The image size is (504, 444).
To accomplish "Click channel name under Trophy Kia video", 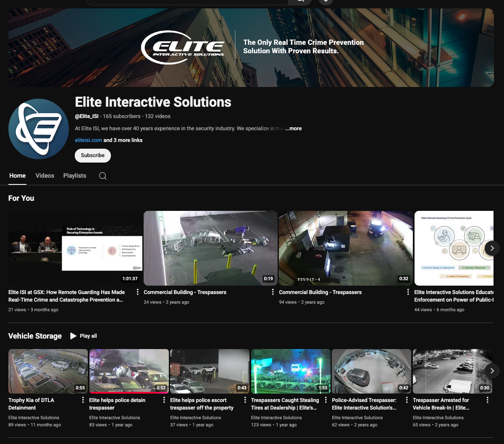I will pyautogui.click(x=34, y=418).
